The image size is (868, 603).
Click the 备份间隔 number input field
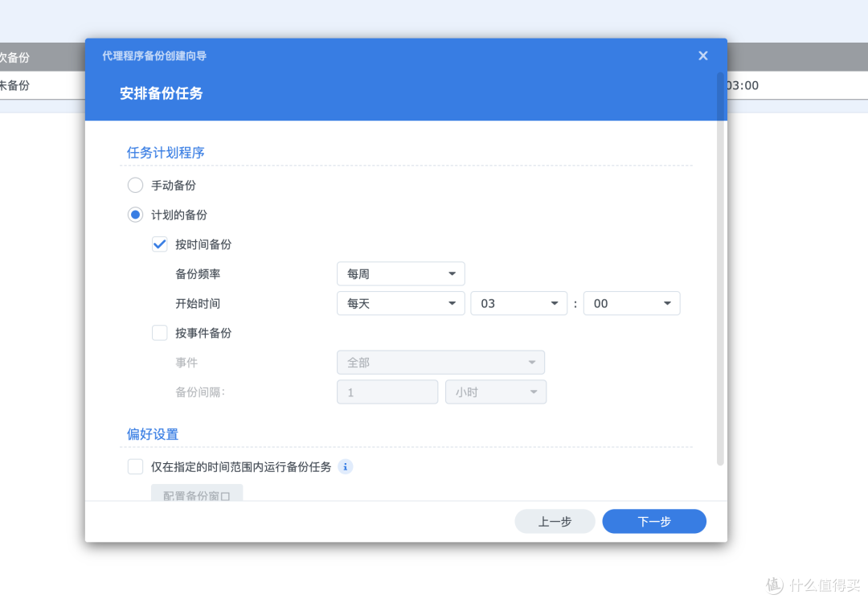coord(387,392)
